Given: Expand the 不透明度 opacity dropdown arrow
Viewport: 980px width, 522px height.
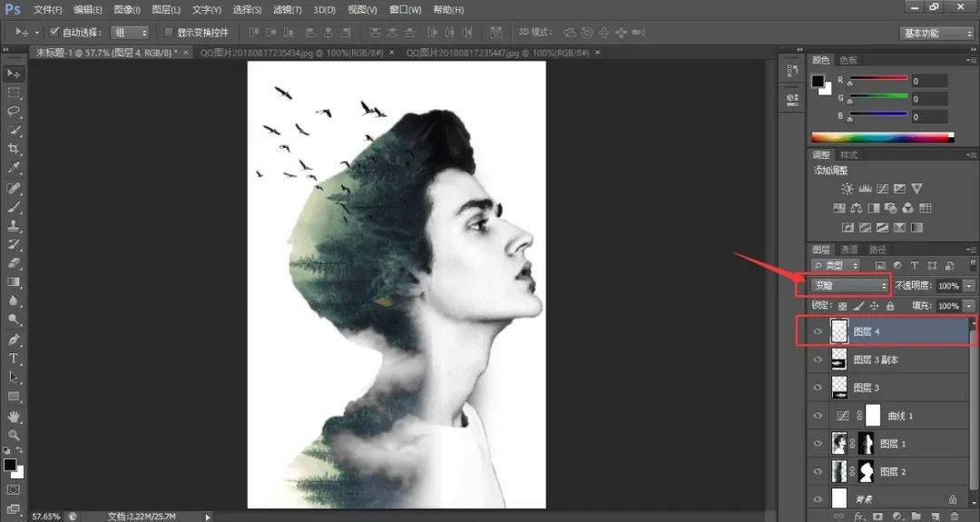Looking at the screenshot, I should [969, 286].
